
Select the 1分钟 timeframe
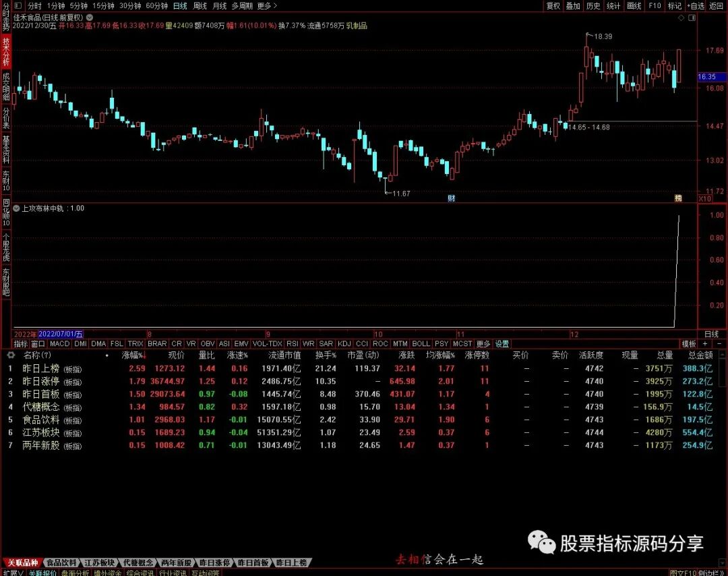[56, 5]
